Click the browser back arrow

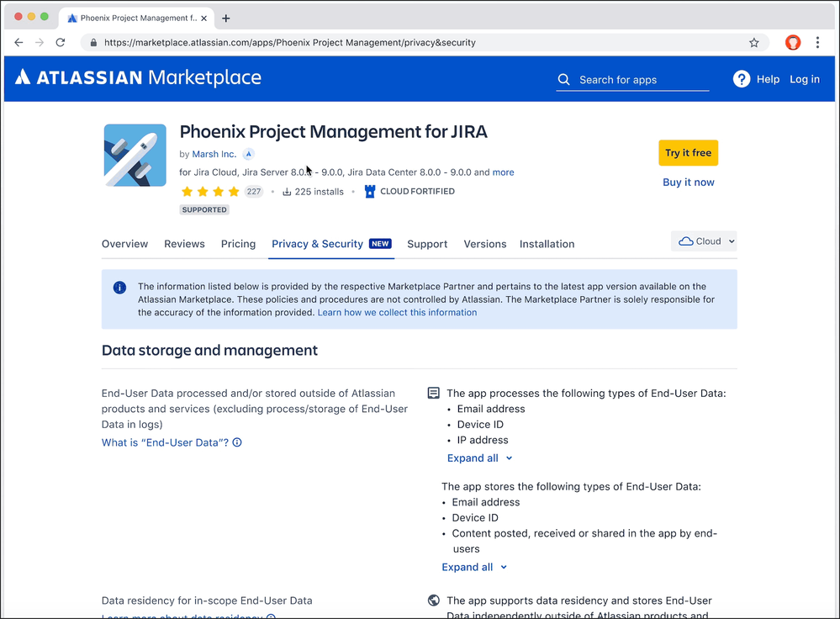tap(18, 42)
